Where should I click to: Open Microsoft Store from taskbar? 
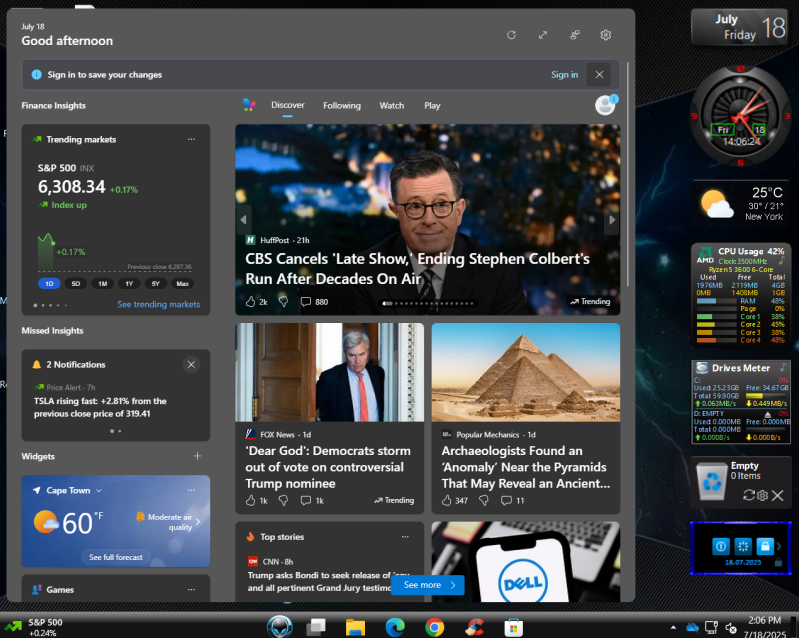513,627
